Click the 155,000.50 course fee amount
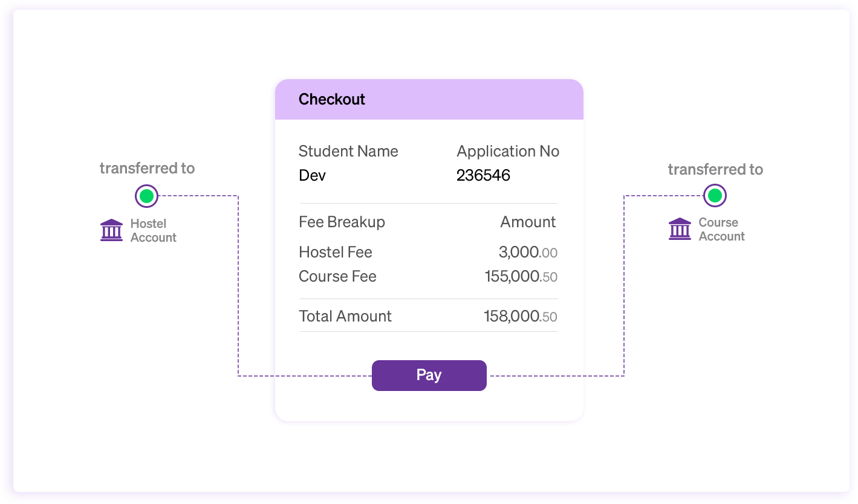Viewport: 858px width, 504px height. [x=521, y=276]
